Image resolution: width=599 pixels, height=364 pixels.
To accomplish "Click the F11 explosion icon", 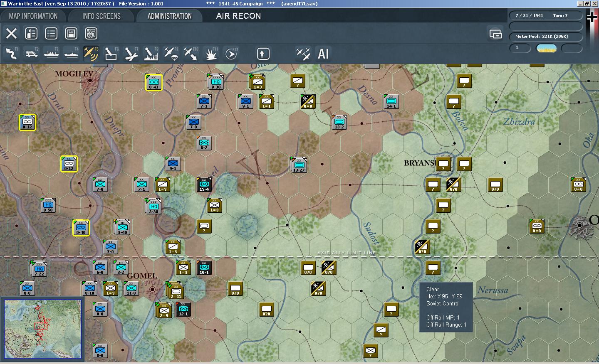I will [211, 54].
